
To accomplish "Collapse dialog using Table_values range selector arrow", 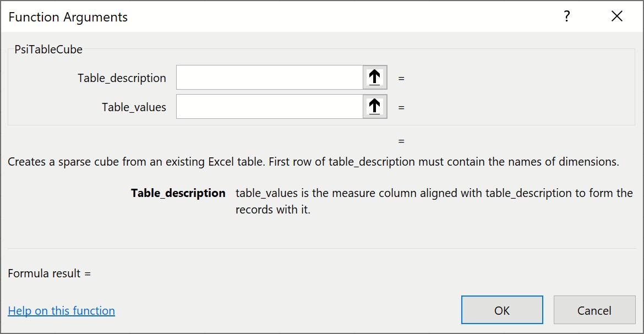I will click(x=375, y=107).
